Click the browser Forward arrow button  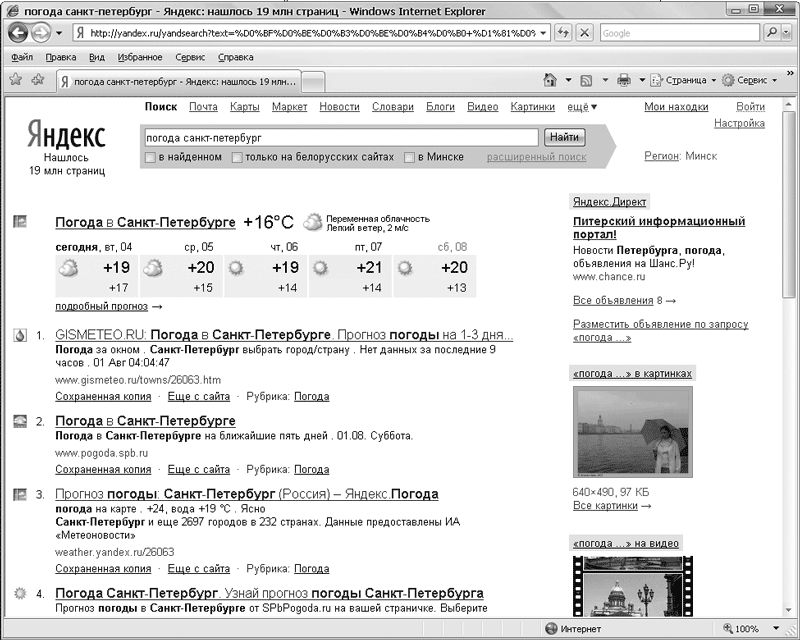(41, 33)
